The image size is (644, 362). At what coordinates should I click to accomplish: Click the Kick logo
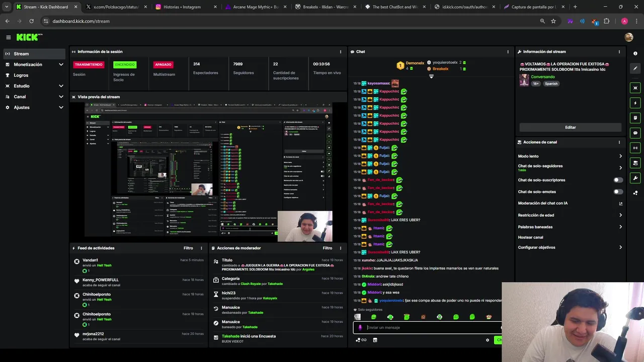pos(29,37)
